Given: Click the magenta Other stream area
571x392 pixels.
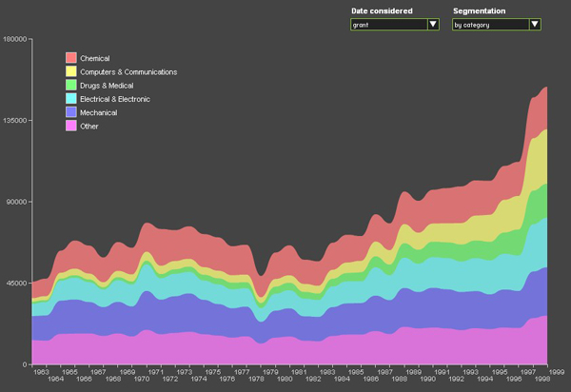Looking at the screenshot, I should (291, 351).
